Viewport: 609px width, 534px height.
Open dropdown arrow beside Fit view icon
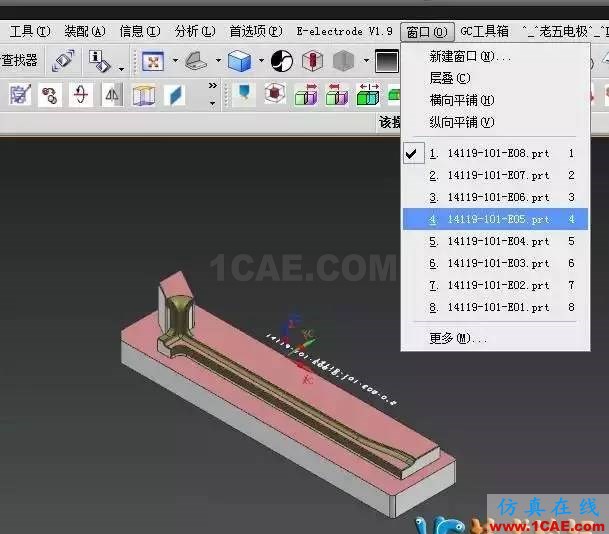(x=175, y=61)
